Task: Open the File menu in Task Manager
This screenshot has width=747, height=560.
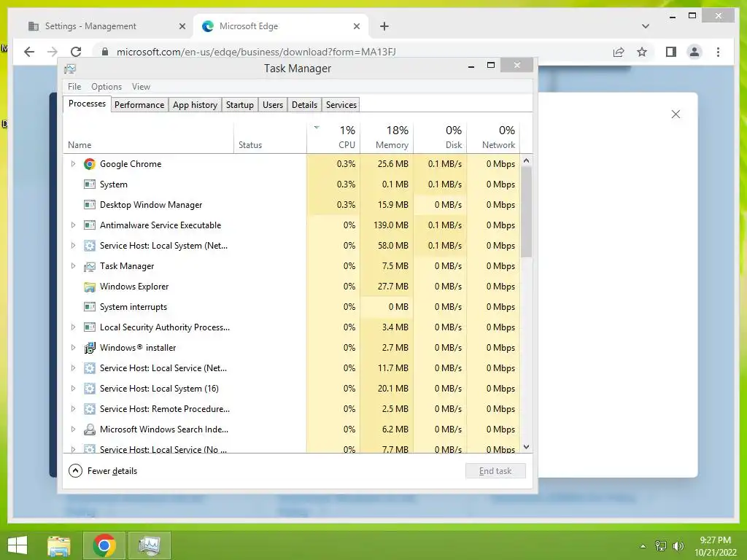Action: (74, 87)
